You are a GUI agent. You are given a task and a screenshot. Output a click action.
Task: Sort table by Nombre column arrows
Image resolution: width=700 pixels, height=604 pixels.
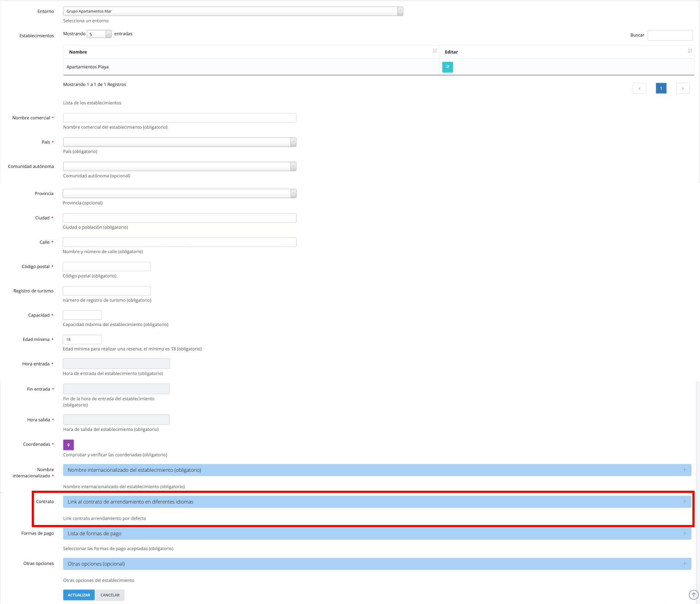tap(435, 51)
